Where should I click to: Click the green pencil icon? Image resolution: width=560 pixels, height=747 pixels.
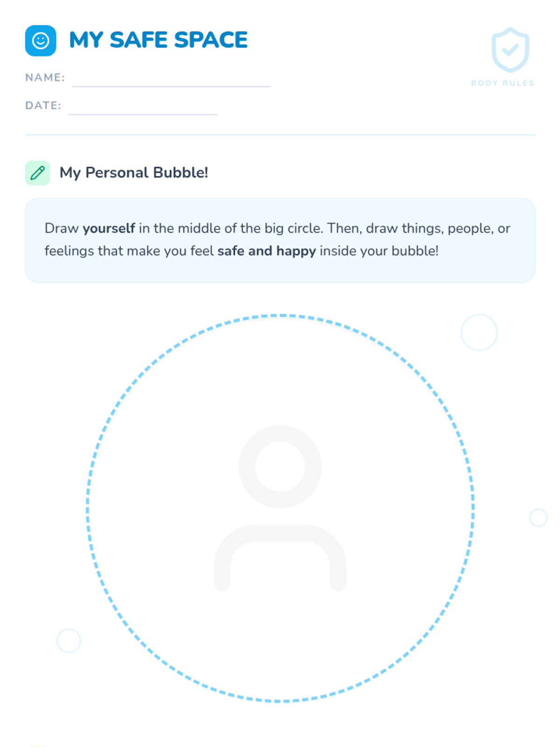(37, 173)
